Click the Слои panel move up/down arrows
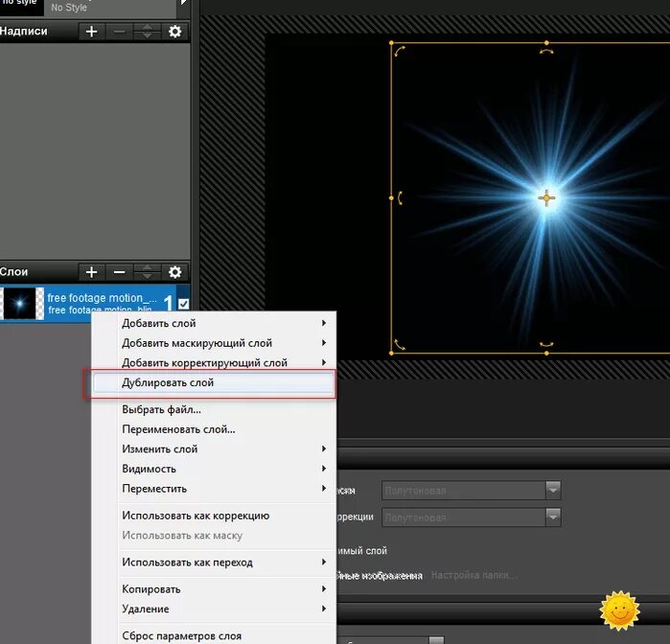This screenshot has height=644, width=670. [147, 272]
